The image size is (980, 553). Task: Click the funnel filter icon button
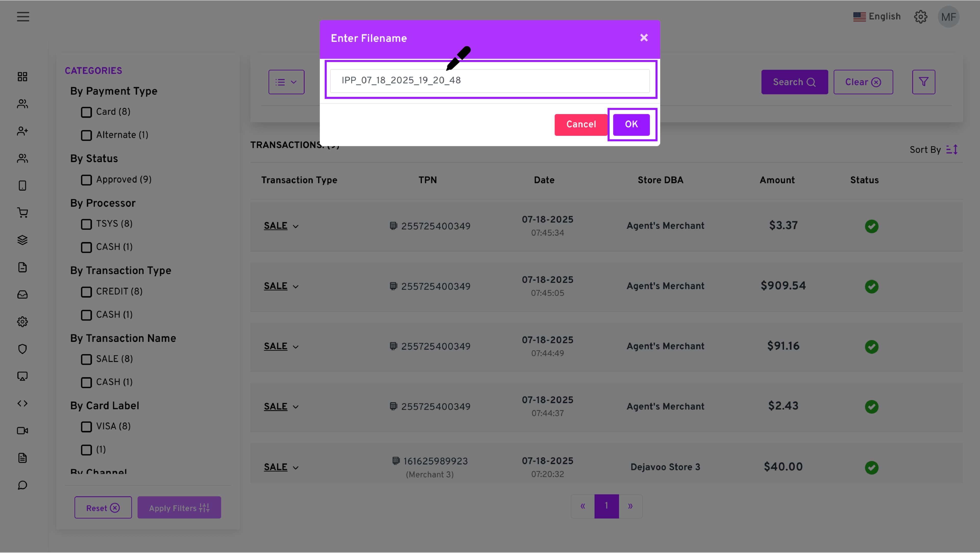pos(923,82)
